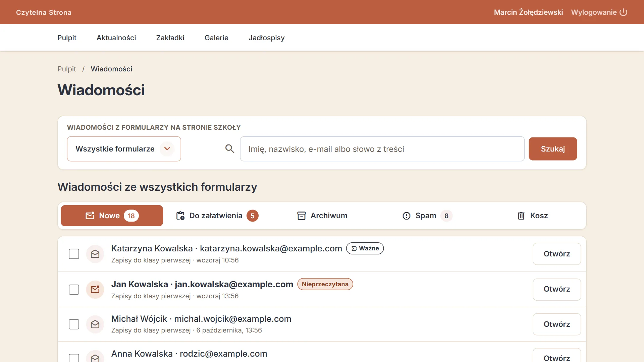Click the clipboard icon for Do załatwienia
644x362 pixels.
[x=180, y=216]
